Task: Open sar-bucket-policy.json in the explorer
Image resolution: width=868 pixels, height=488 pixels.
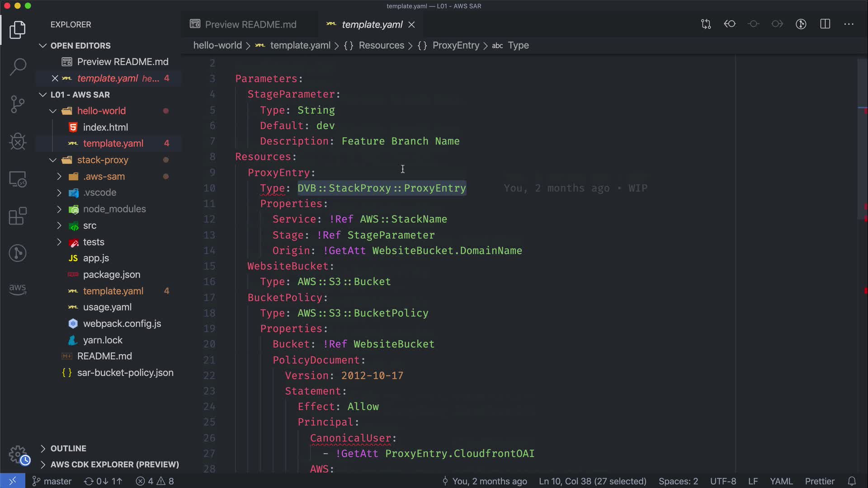Action: 125,373
